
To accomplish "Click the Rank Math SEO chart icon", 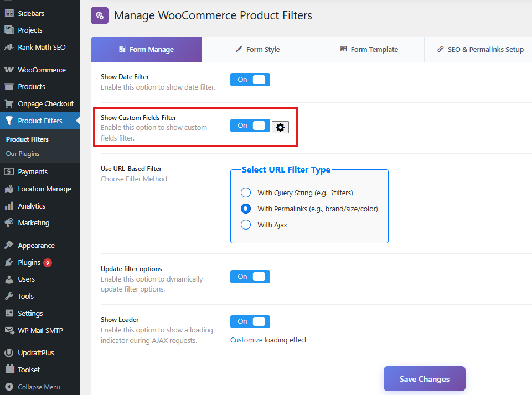I will coord(9,47).
